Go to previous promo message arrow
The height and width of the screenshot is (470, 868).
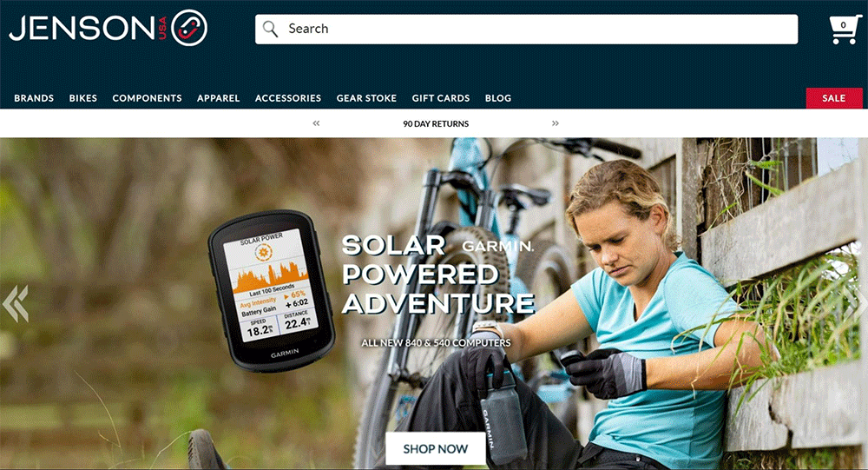pyautogui.click(x=316, y=123)
